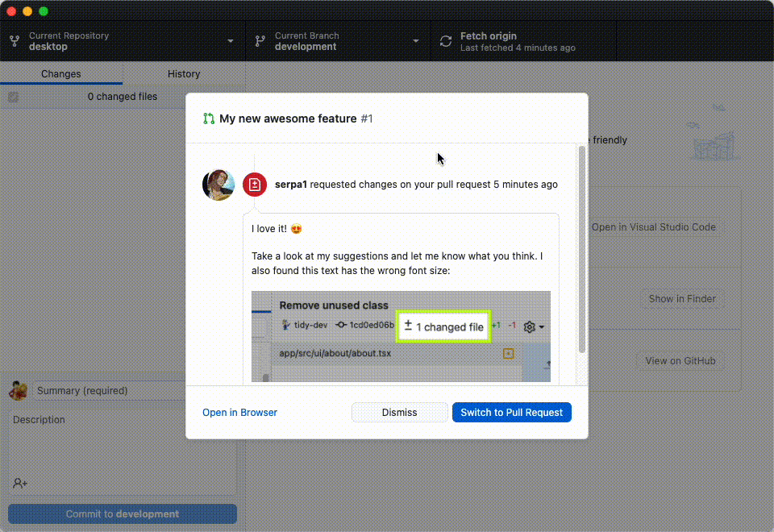Click the tidy-dev author name
This screenshot has width=774, height=532.
[x=310, y=325]
